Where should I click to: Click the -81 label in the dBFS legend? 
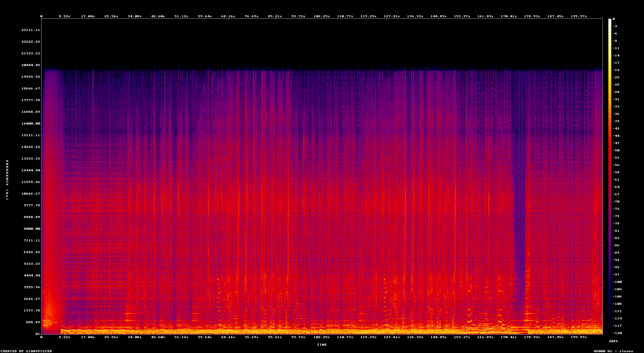point(616,231)
